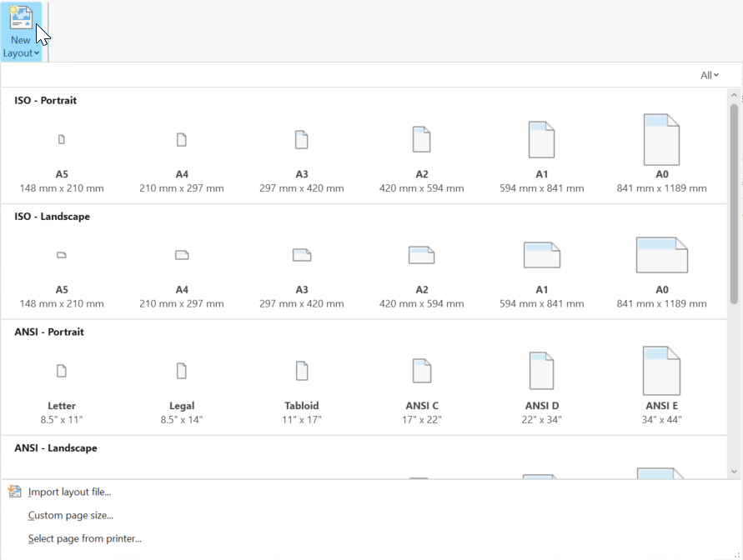Screen dimensions: 743x560
Task: Click the 11" x 17" size label
Action: point(302,419)
